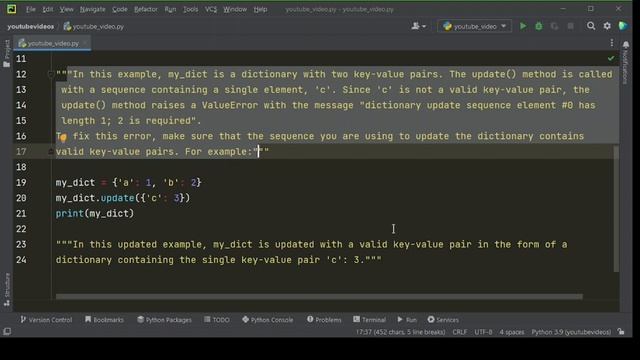
Task: Open the Refactor menu
Action: [x=146, y=9]
